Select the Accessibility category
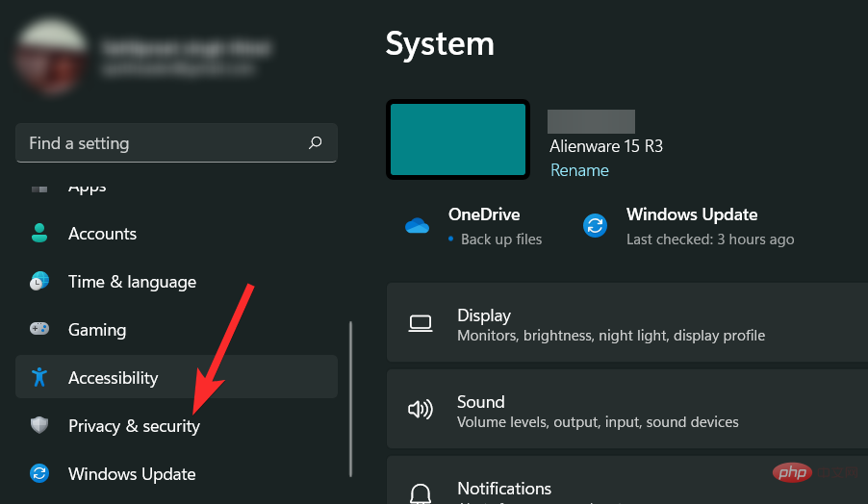The image size is (868, 504). 177,377
